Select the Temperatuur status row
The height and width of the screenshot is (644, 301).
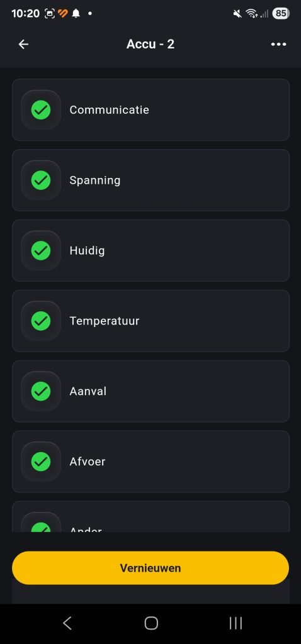click(150, 321)
